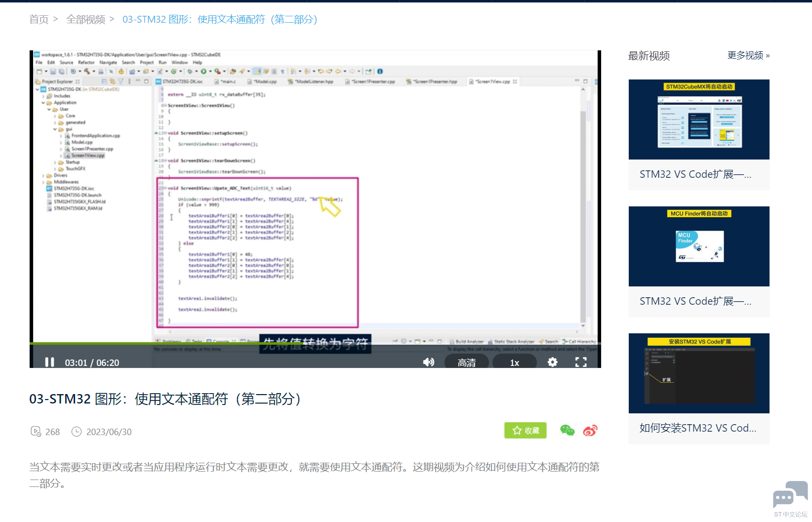812x522 pixels.
Task: Enter fullscreen mode in the player
Action: [x=581, y=362]
